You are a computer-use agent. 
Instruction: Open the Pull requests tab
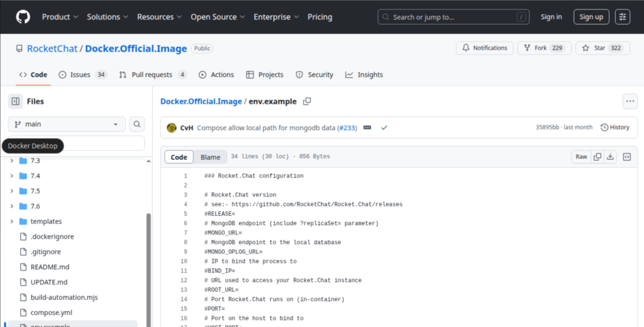pos(153,75)
